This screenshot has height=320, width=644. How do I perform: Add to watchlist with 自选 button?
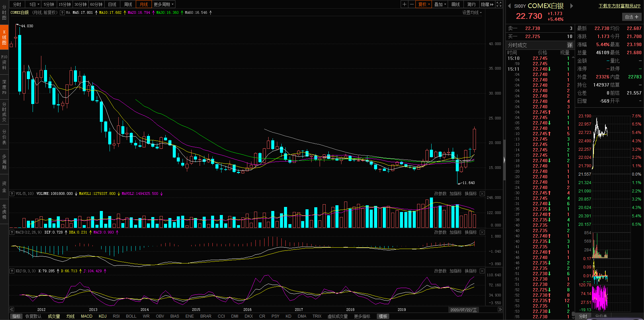tap(632, 17)
